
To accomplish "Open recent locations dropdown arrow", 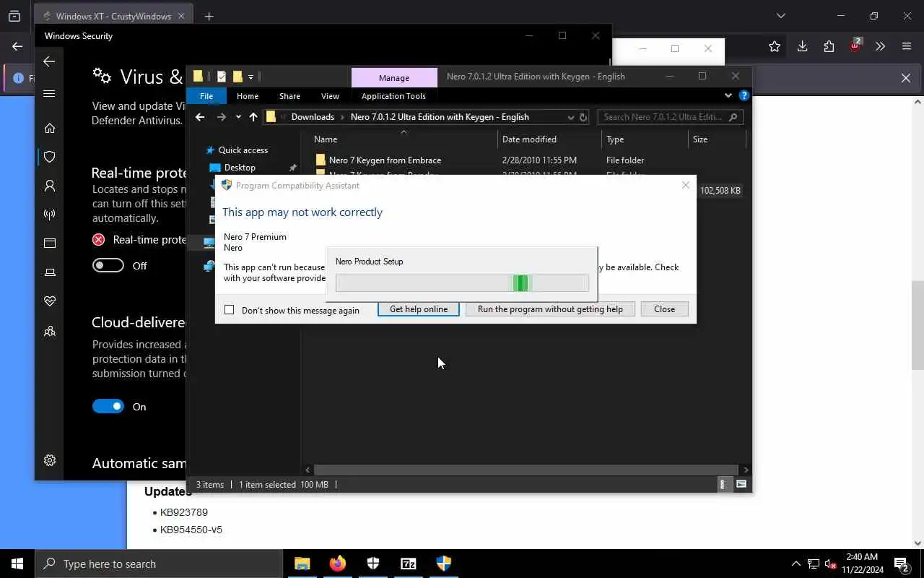I will coord(238,117).
